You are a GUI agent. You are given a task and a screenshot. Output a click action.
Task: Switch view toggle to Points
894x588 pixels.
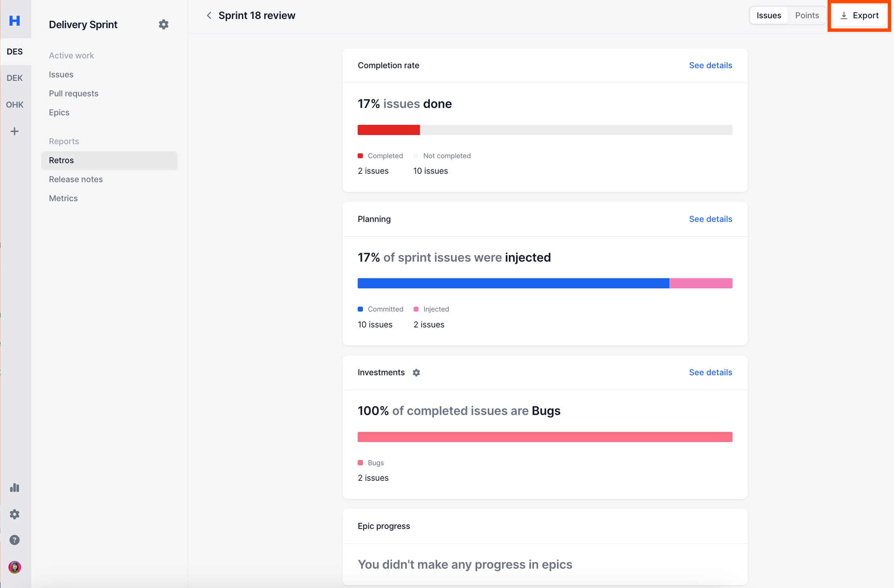(x=807, y=16)
